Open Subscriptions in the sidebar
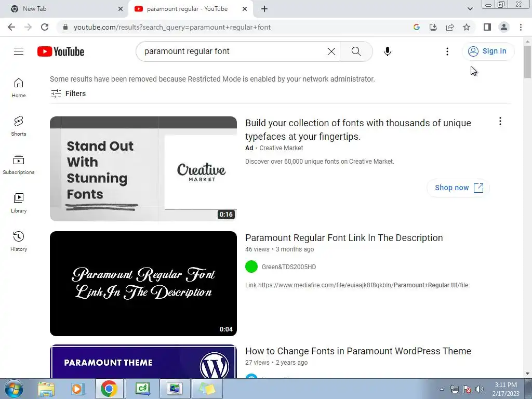The height and width of the screenshot is (399, 532). tap(19, 165)
